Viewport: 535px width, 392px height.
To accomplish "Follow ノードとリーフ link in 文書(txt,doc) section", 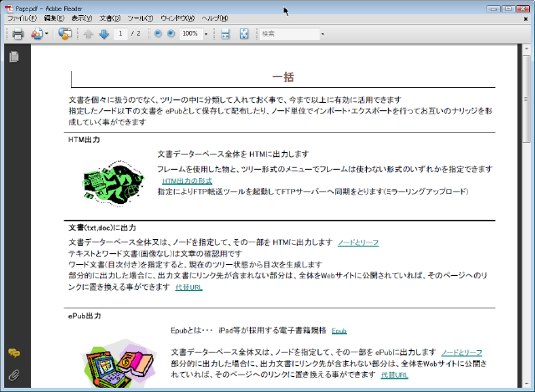I will point(358,242).
